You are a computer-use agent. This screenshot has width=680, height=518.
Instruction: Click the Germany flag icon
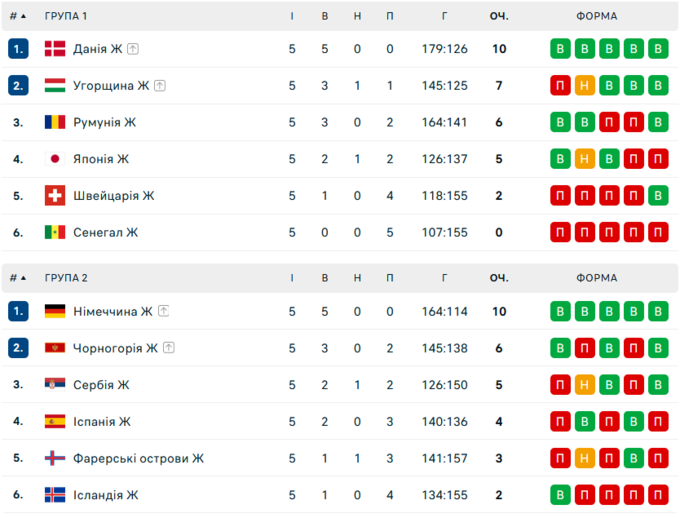(x=55, y=312)
